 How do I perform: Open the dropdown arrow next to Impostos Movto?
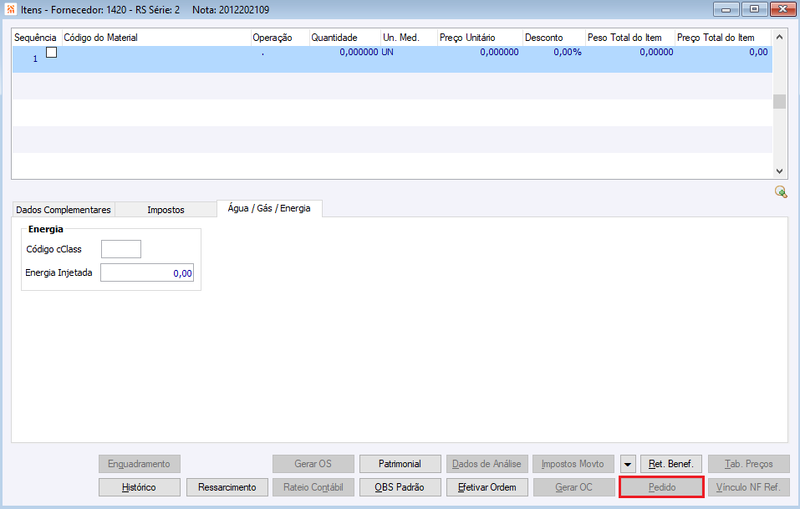(x=628, y=464)
